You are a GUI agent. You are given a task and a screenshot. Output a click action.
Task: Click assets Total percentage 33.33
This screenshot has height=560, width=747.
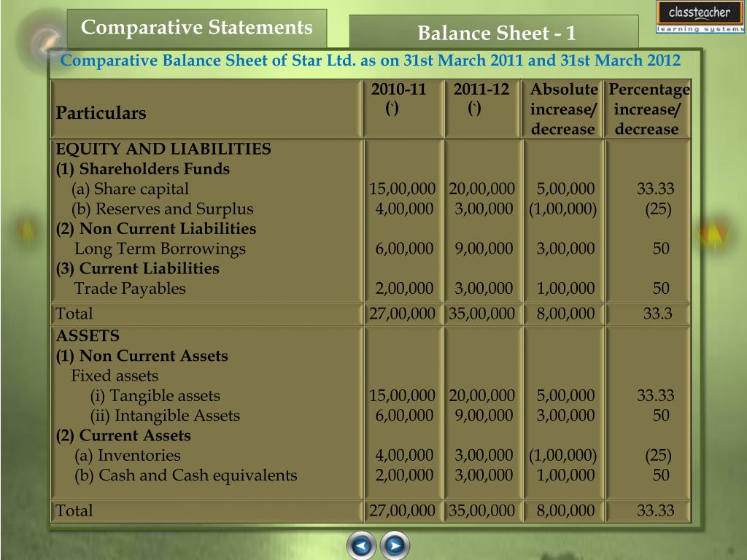[x=656, y=511]
